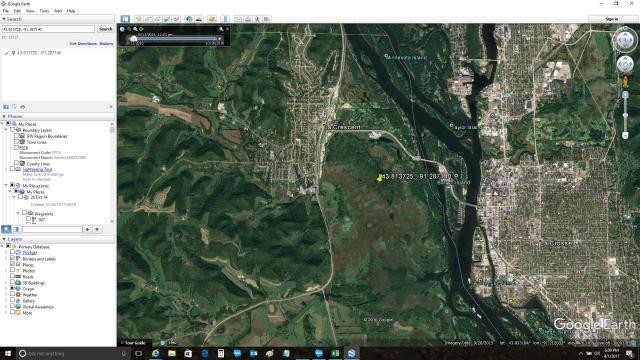Image resolution: width=640 pixels, height=360 pixels.
Task: Open the ruler measurement tool
Action: (x=225, y=19)
